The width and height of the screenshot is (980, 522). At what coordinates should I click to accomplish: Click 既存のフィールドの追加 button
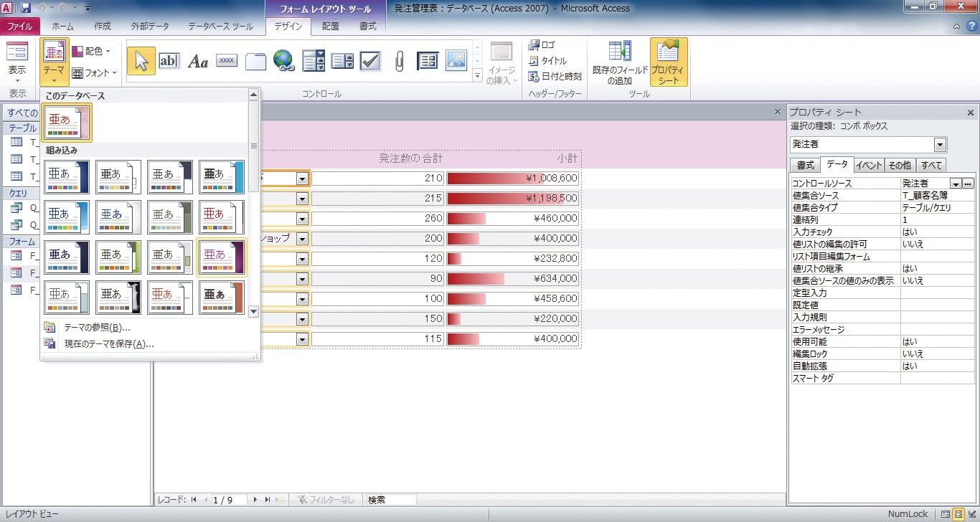pyautogui.click(x=620, y=62)
